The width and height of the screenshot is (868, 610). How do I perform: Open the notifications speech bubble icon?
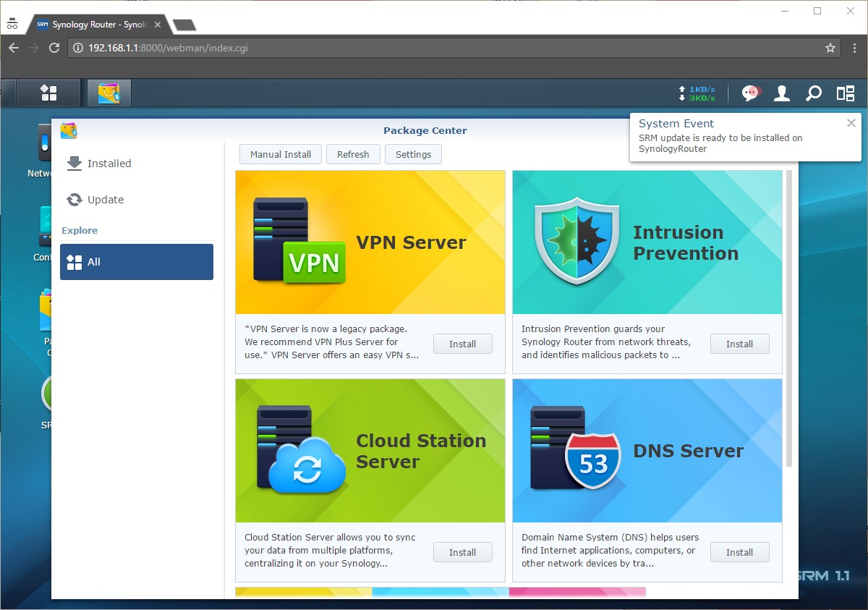point(751,93)
